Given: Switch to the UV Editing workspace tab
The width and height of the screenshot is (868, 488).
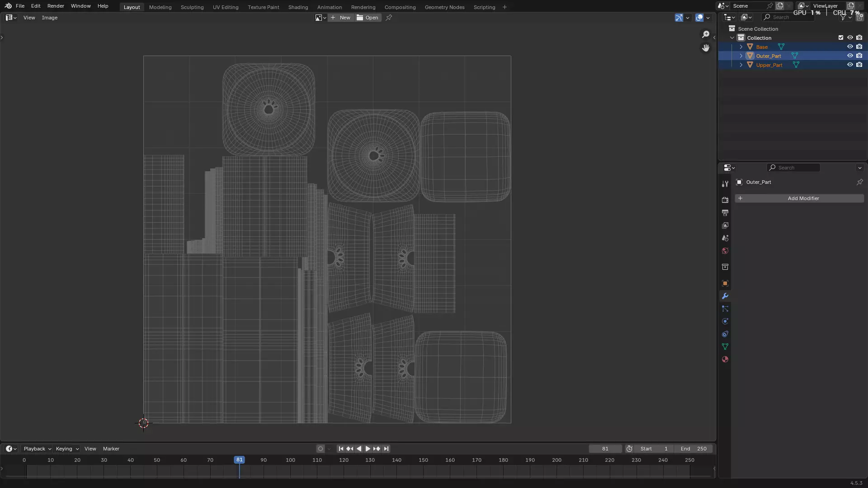Looking at the screenshot, I should pos(226,7).
